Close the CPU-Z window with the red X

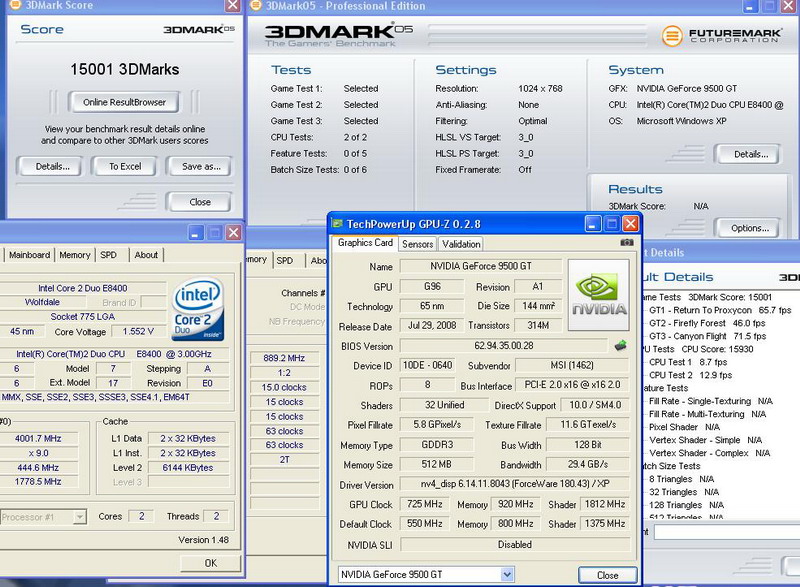234,233
